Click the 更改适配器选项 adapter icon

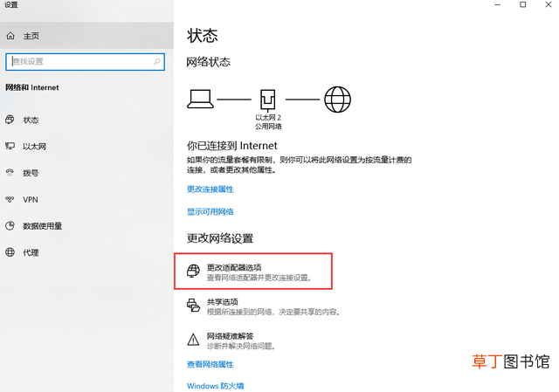click(x=193, y=271)
